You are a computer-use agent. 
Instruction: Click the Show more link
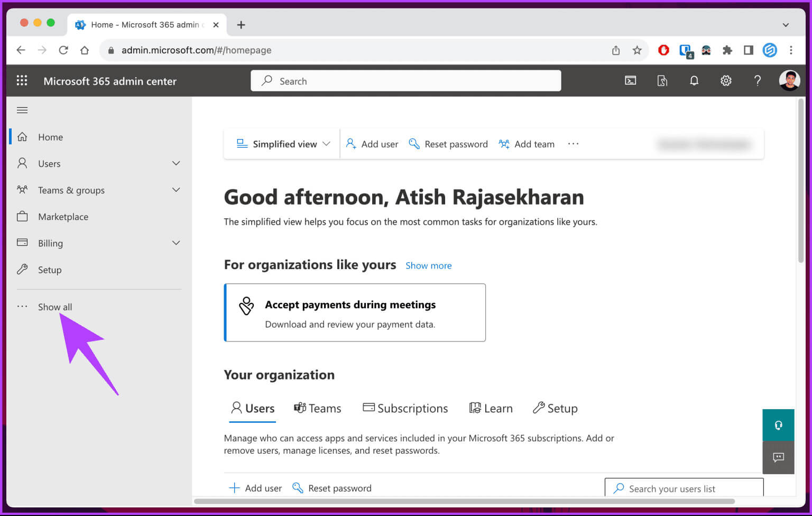click(x=429, y=265)
